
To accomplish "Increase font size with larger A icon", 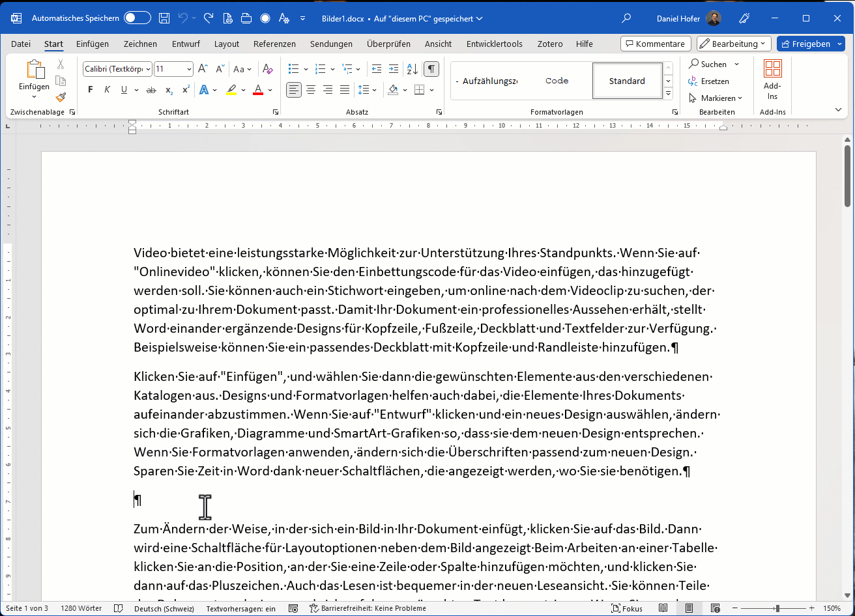I will coord(203,69).
